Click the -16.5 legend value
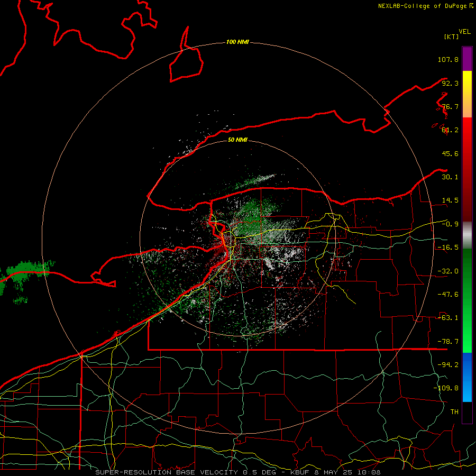The width and height of the screenshot is (476, 476). [448, 248]
